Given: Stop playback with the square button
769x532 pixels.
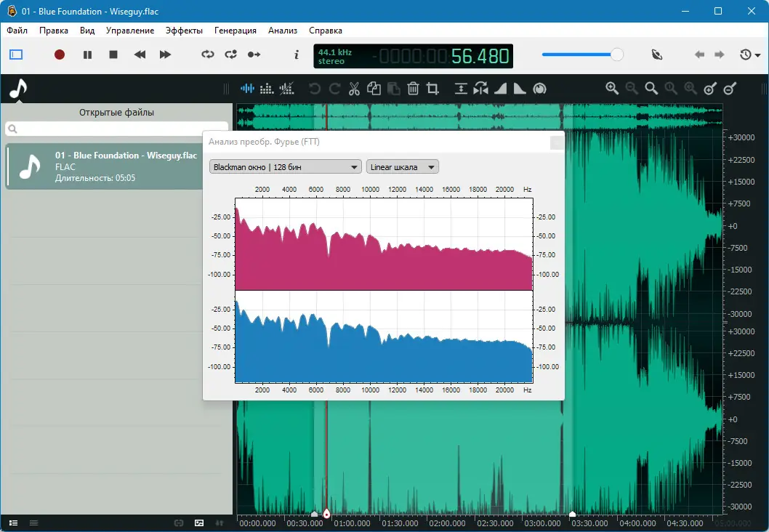Looking at the screenshot, I should pyautogui.click(x=113, y=55).
